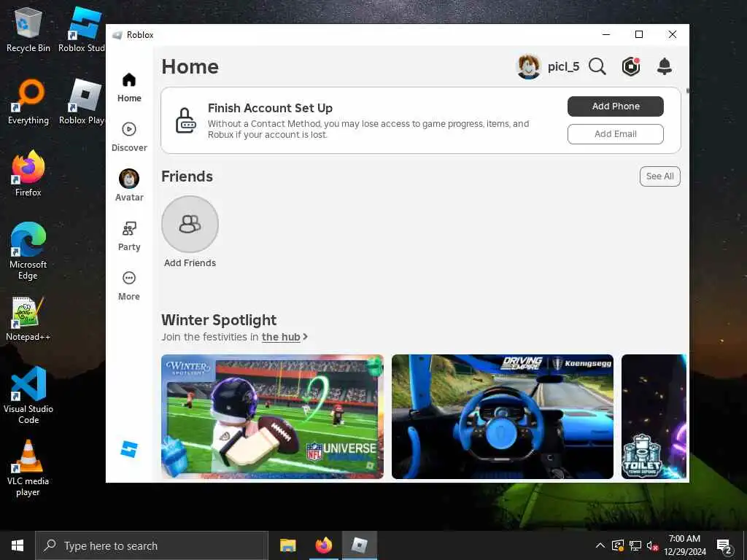The height and width of the screenshot is (560, 747).
Task: Open the Party section
Action: point(129,236)
